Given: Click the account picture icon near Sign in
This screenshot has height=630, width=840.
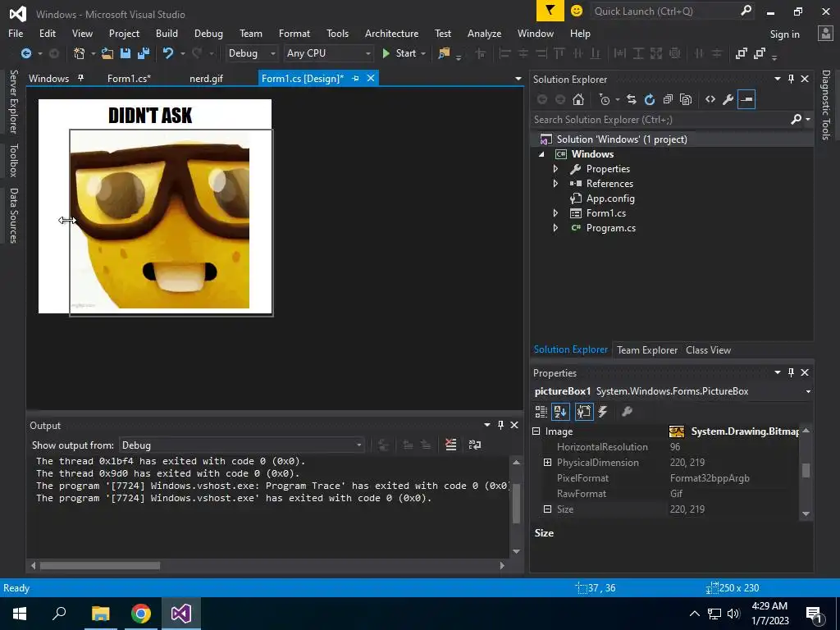Looking at the screenshot, I should 825,34.
